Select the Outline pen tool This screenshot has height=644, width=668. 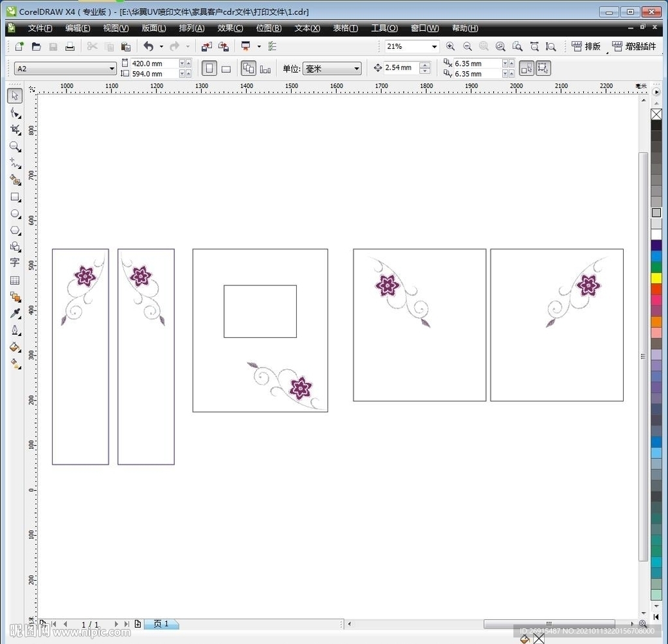(x=16, y=330)
